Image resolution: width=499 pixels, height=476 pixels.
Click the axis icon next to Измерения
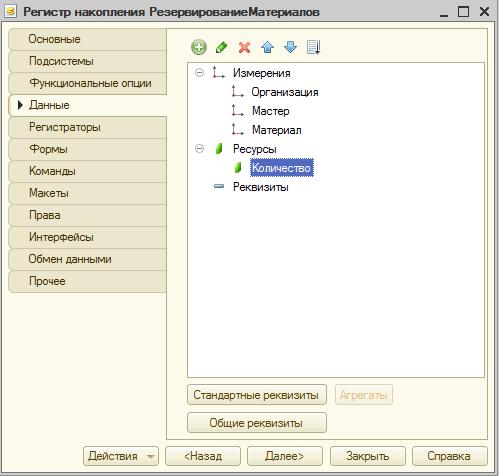[x=218, y=72]
